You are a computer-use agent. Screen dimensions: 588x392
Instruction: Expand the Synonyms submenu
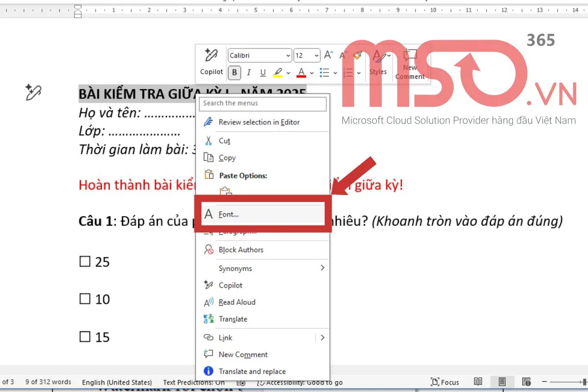tap(235, 268)
